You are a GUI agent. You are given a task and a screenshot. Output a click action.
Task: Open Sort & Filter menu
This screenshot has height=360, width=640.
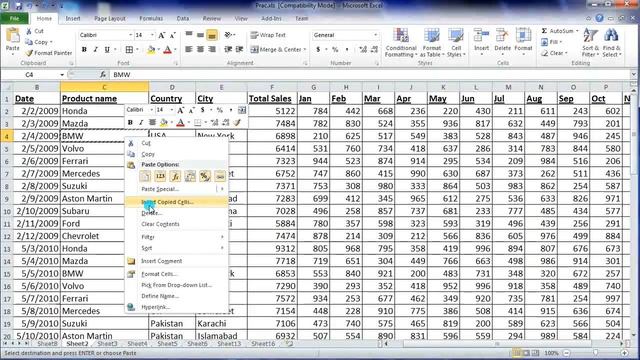pyautogui.click(x=590, y=43)
